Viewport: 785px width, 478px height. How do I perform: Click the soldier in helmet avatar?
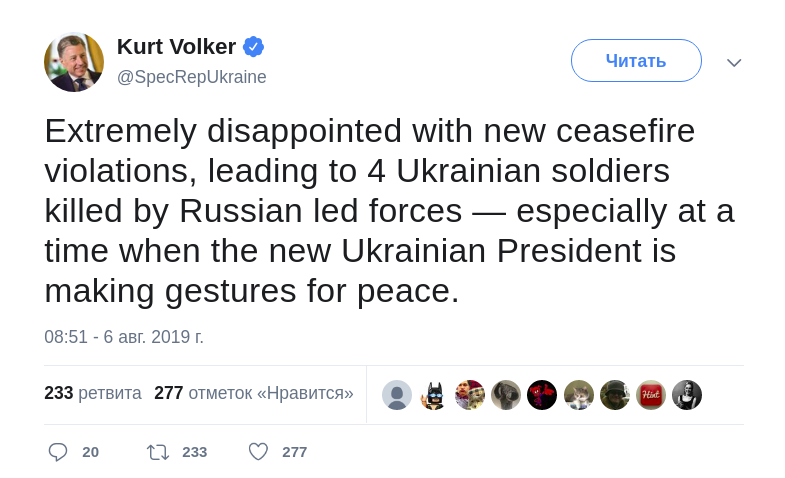615,395
